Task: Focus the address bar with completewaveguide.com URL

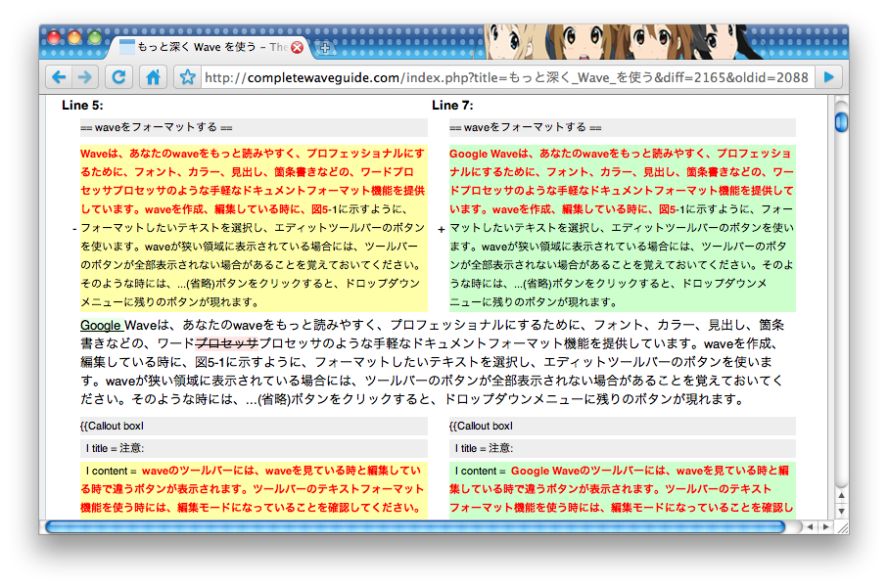Action: [x=508, y=77]
